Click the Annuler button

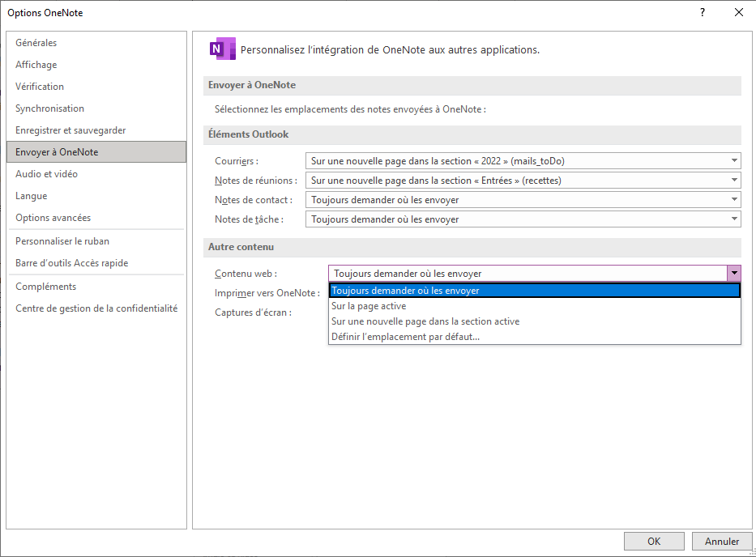(722, 541)
